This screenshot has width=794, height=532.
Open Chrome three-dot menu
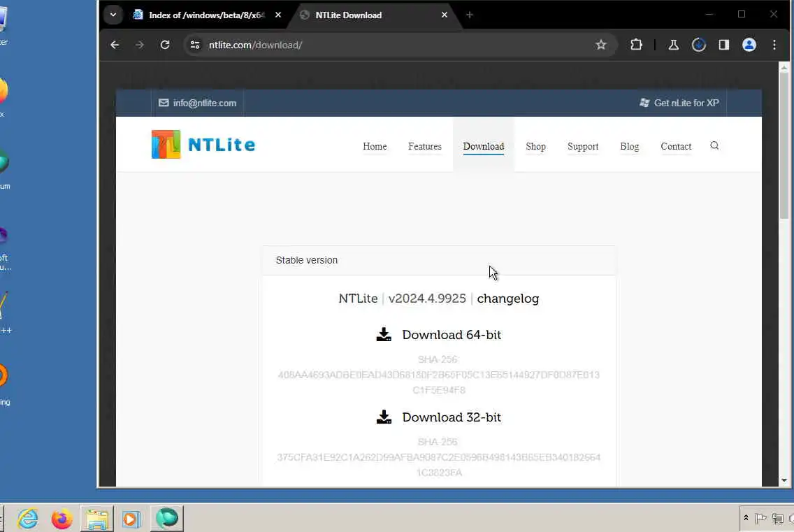(x=774, y=45)
